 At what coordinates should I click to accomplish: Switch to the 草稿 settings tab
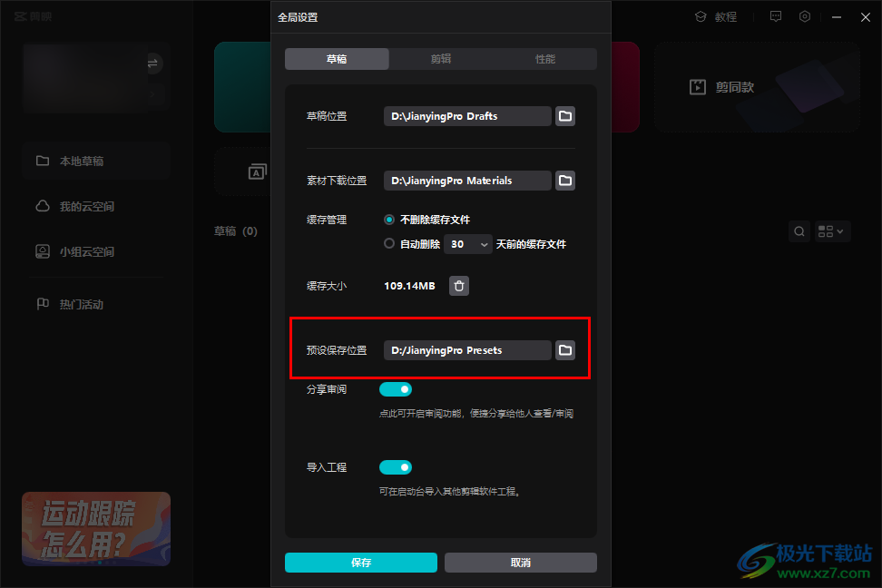pos(337,59)
